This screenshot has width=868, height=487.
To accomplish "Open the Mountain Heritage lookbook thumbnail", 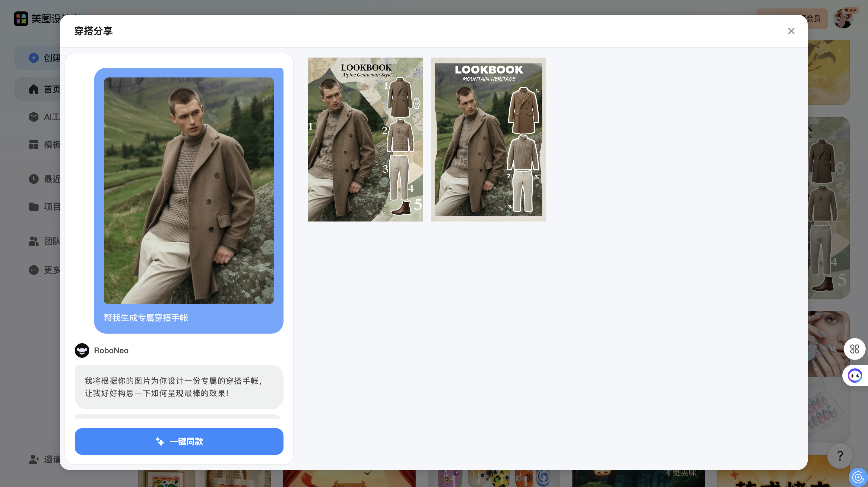I will click(x=488, y=140).
